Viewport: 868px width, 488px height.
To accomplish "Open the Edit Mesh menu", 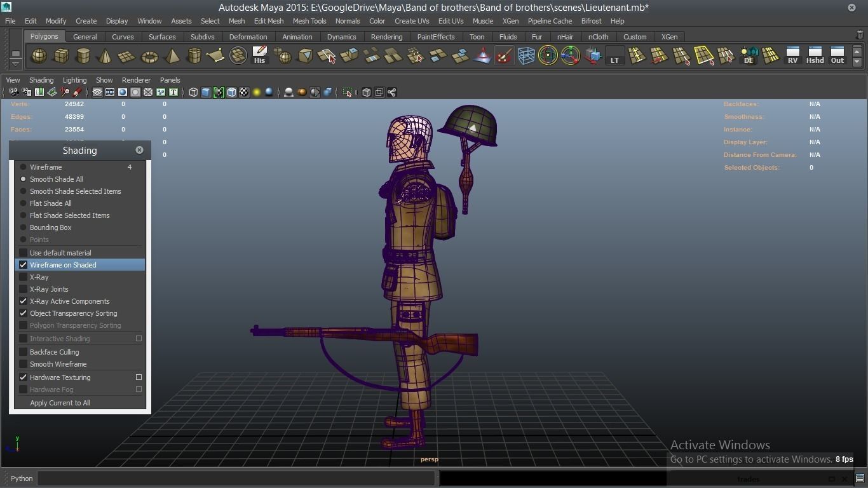I will point(269,21).
